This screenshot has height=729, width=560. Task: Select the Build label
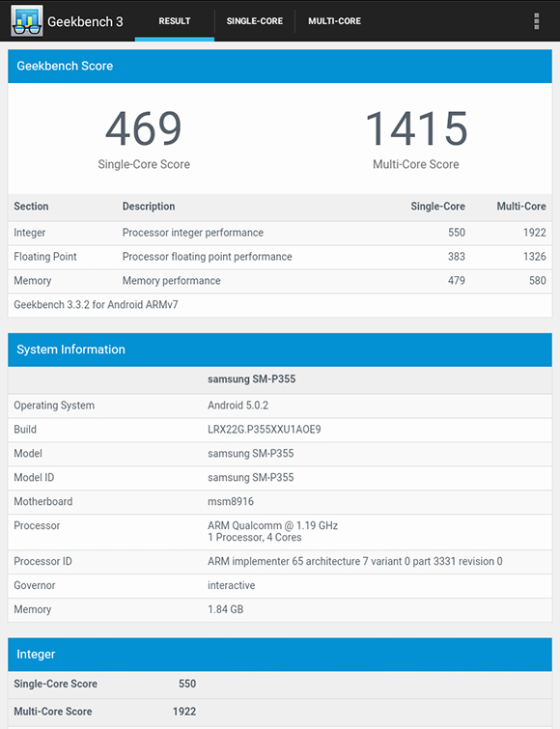tap(25, 429)
